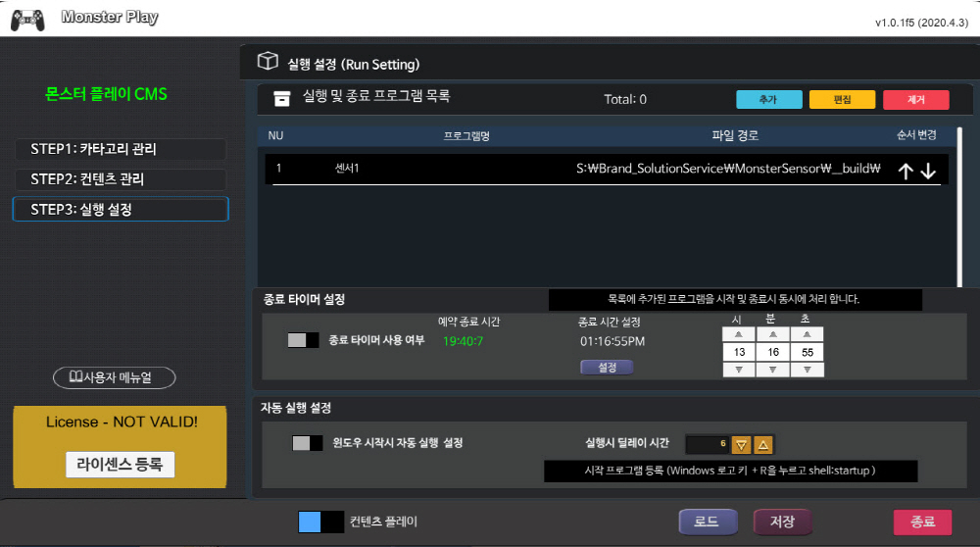Screen dimensions: 980x547
Task: Increase the minute (분) value
Action: (x=773, y=334)
